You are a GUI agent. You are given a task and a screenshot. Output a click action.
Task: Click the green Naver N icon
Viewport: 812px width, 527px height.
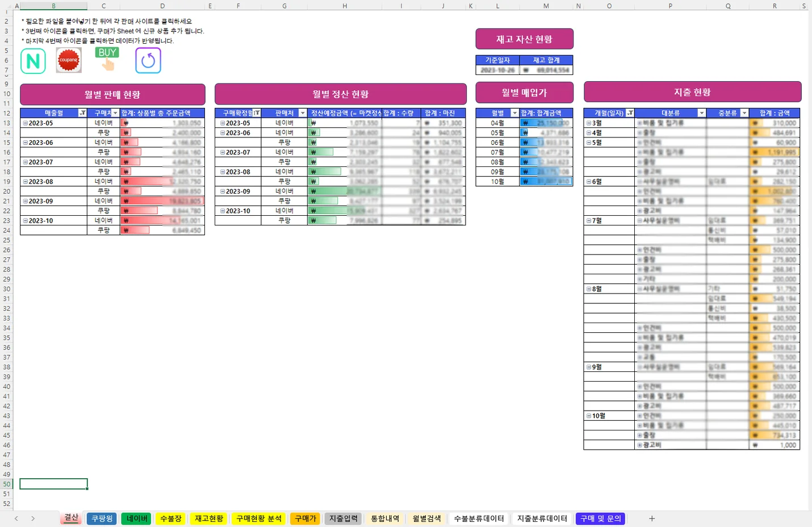click(33, 61)
